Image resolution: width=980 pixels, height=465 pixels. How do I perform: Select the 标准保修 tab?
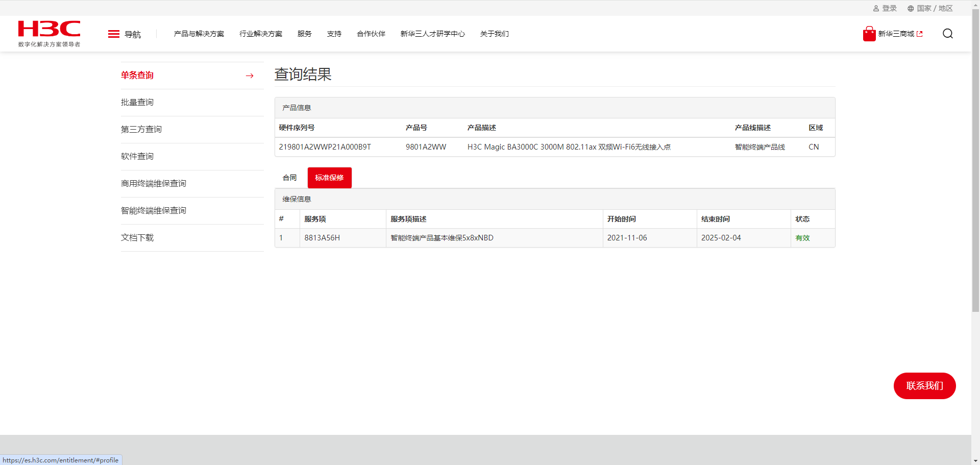click(x=329, y=178)
